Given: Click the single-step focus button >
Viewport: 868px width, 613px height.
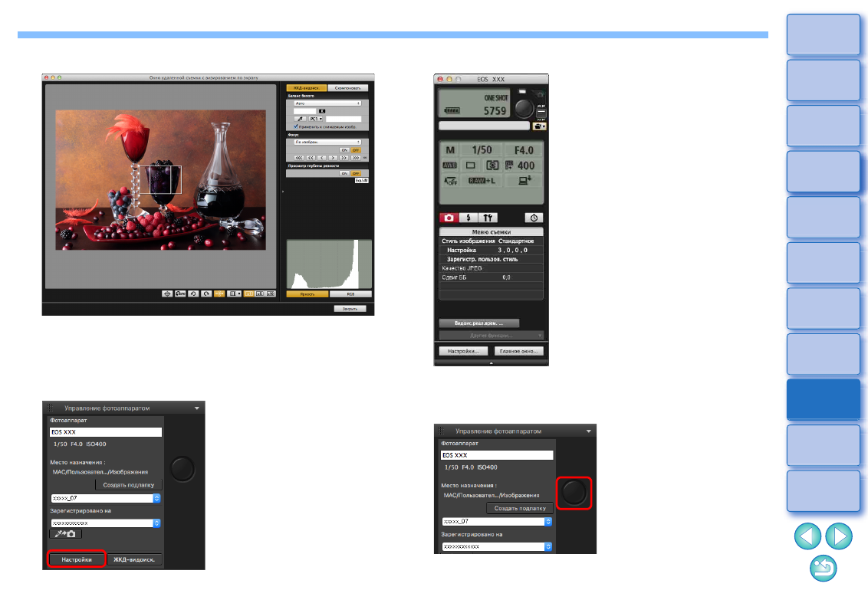Looking at the screenshot, I should [333, 158].
